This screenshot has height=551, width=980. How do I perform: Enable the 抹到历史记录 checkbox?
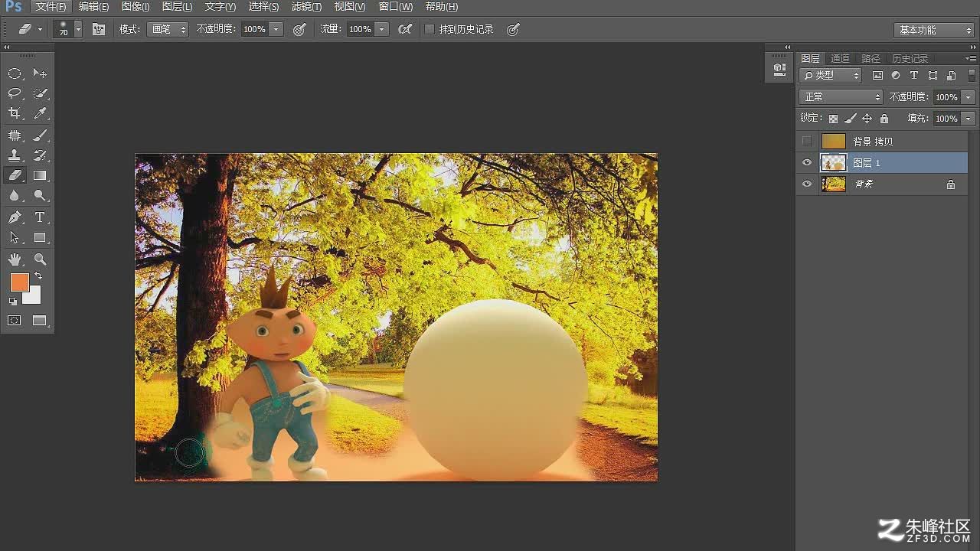tap(430, 29)
